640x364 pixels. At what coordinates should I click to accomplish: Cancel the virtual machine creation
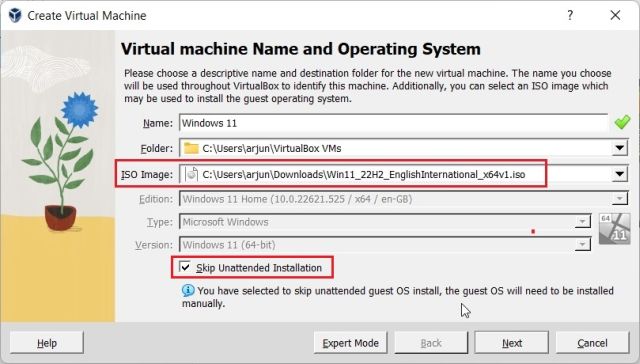(592, 343)
